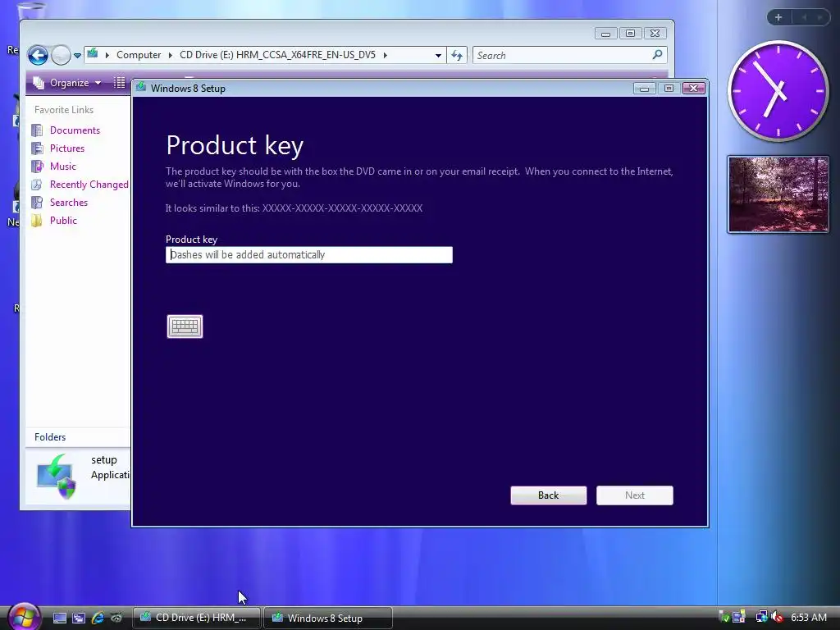Minimize the Windows 8 Setup window

(645, 89)
